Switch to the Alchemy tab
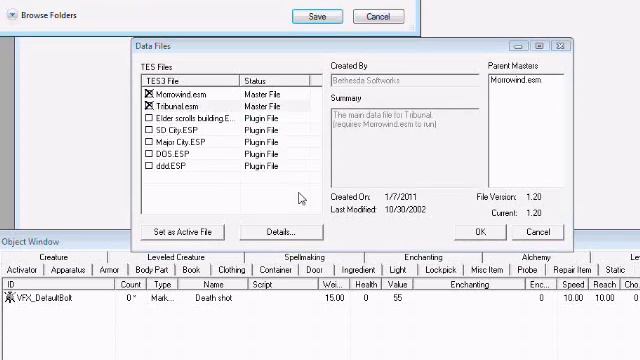The height and width of the screenshot is (360, 640). point(536,257)
